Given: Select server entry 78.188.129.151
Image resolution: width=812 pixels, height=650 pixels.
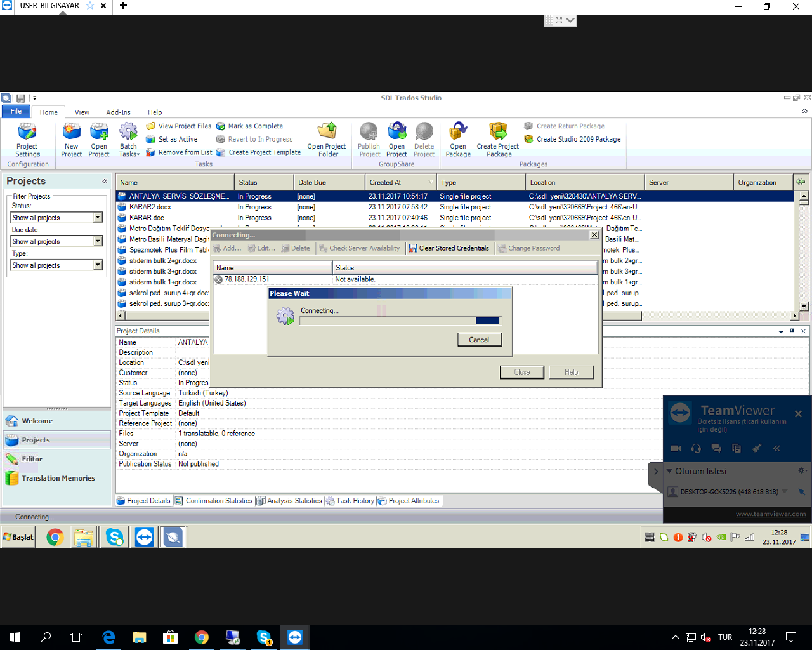Looking at the screenshot, I should pyautogui.click(x=405, y=279).
